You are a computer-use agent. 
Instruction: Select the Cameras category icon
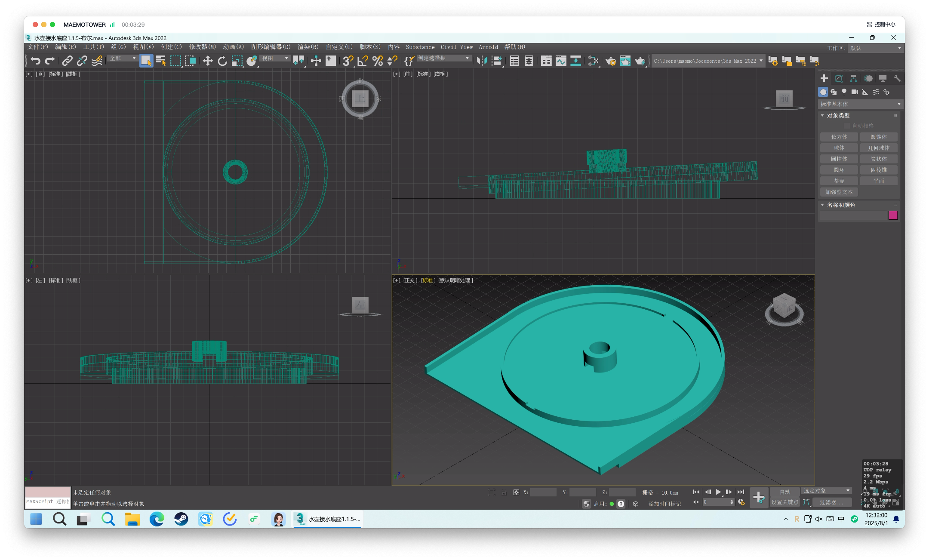tap(855, 92)
